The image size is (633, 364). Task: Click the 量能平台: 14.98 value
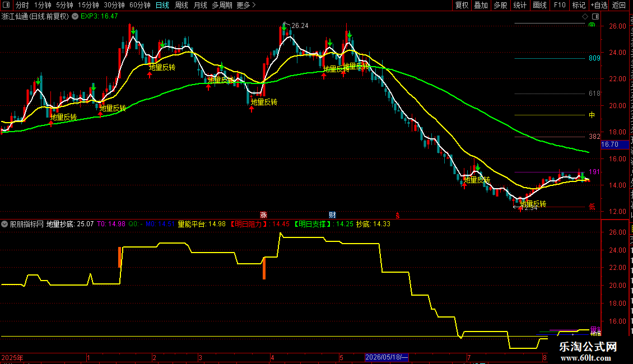(202, 224)
